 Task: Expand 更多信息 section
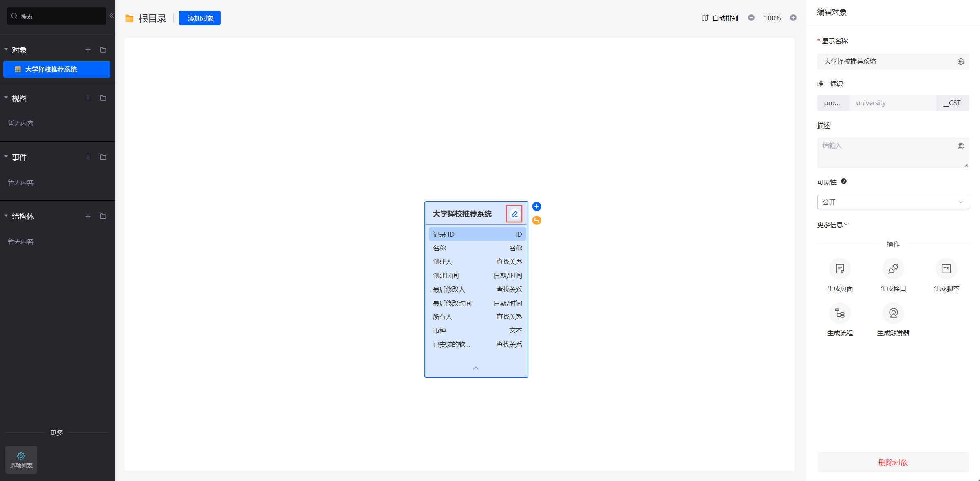click(832, 225)
